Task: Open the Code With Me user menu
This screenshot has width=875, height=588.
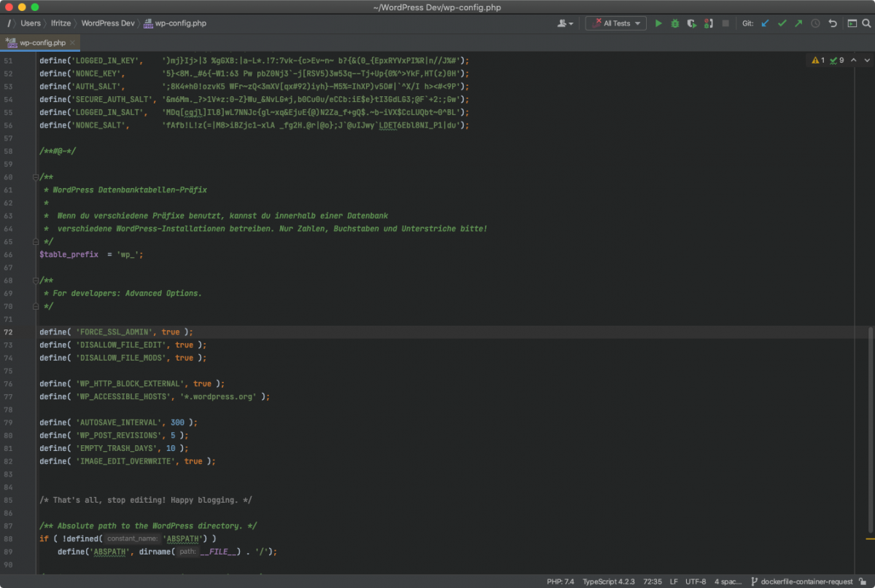Action: coord(565,23)
